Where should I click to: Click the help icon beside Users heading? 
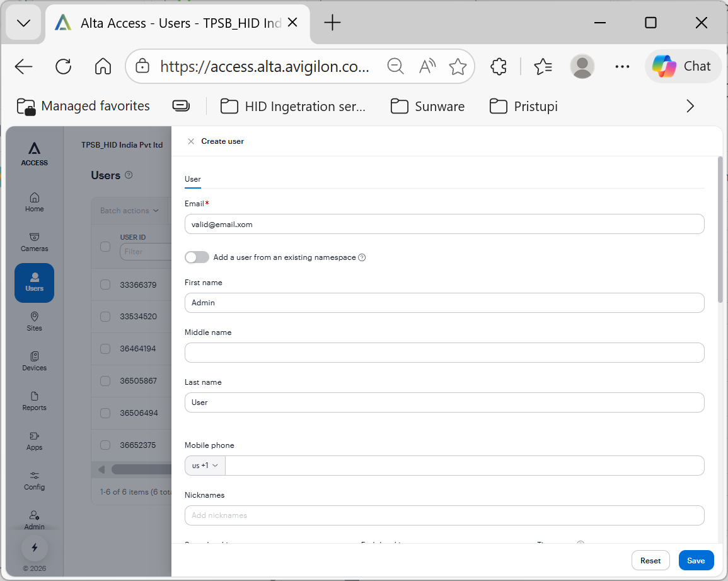point(129,175)
